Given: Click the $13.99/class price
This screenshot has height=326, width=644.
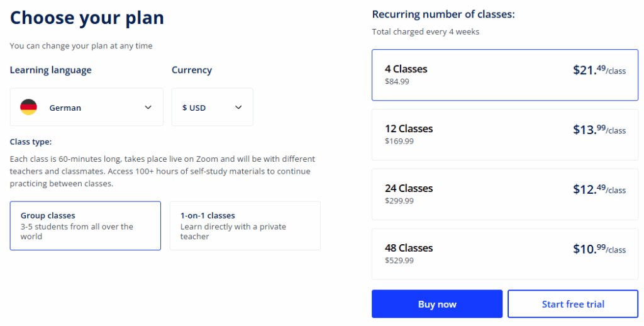Looking at the screenshot, I should pyautogui.click(x=599, y=130).
